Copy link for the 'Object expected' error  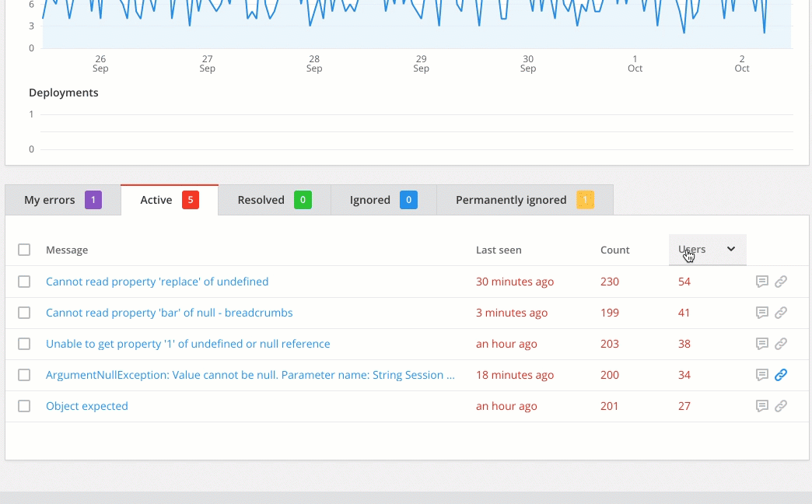[781, 406]
